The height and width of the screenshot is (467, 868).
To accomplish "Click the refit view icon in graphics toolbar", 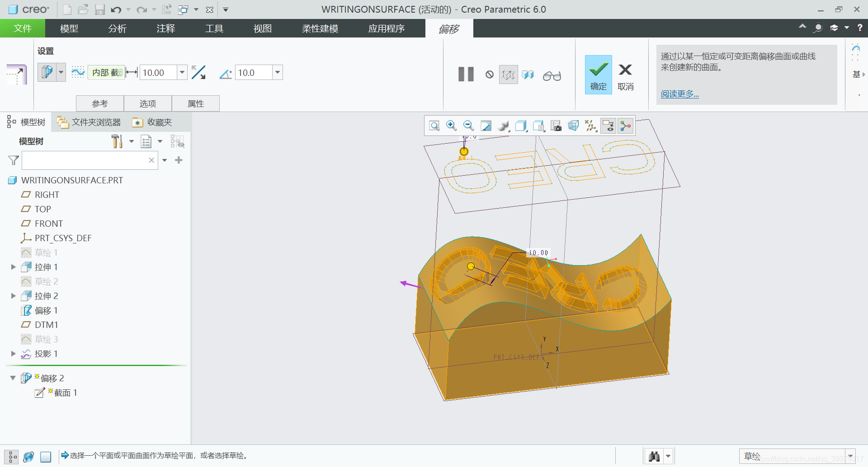I will [434, 126].
